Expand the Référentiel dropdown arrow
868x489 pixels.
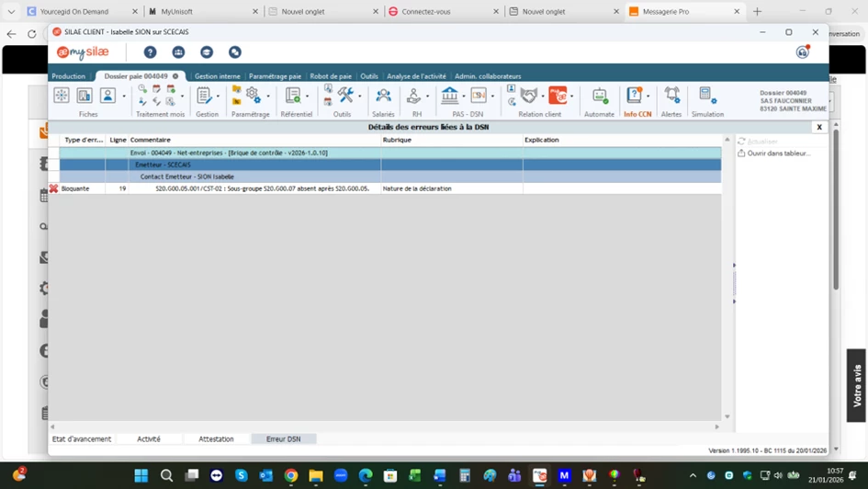(307, 97)
